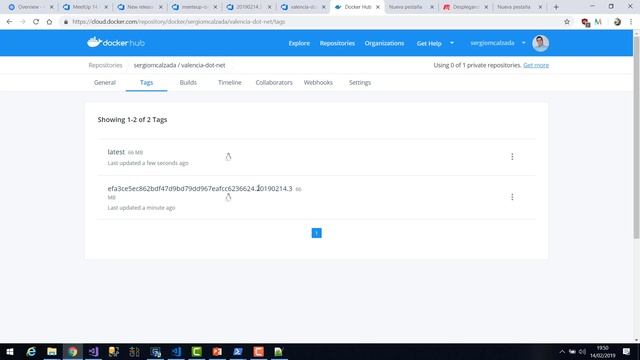Viewport: 640px width, 360px height.
Task: Expand sergiomcalzada account dropdown
Action: coord(524,43)
